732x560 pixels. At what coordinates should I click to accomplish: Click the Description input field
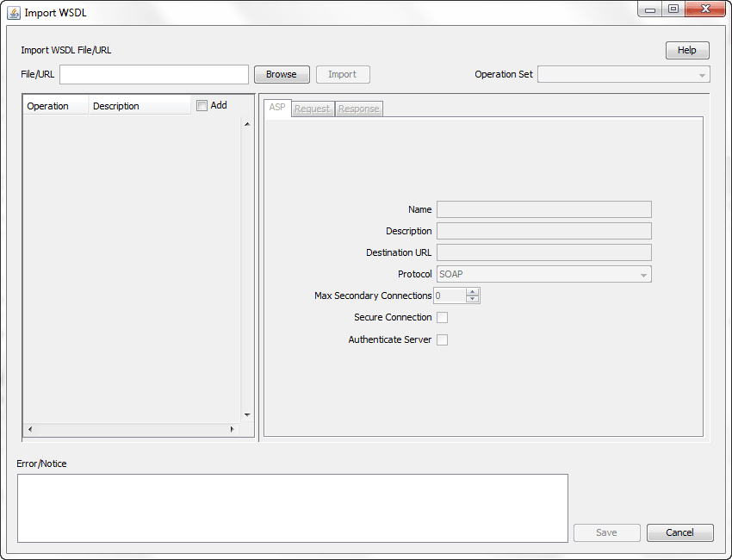544,231
